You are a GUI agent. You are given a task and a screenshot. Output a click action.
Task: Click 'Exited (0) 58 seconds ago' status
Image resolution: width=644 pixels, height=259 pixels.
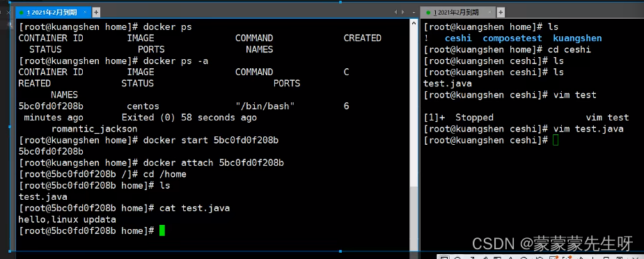pyautogui.click(x=189, y=118)
